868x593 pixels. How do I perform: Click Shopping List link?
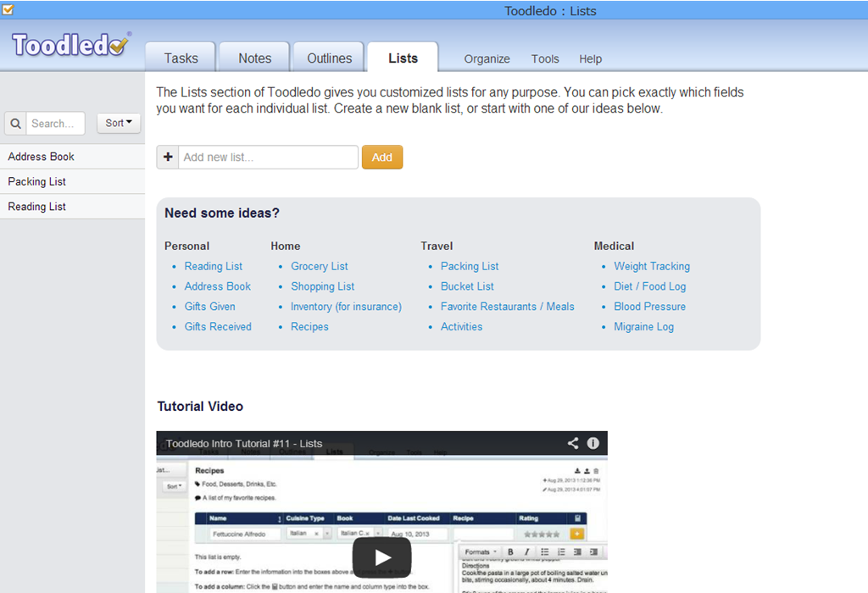coord(323,286)
